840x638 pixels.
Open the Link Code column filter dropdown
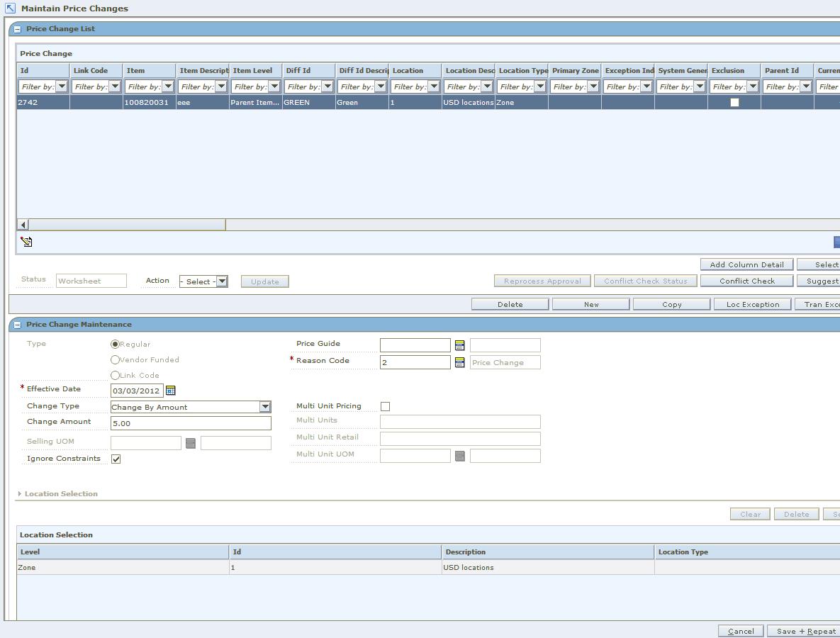tap(115, 86)
